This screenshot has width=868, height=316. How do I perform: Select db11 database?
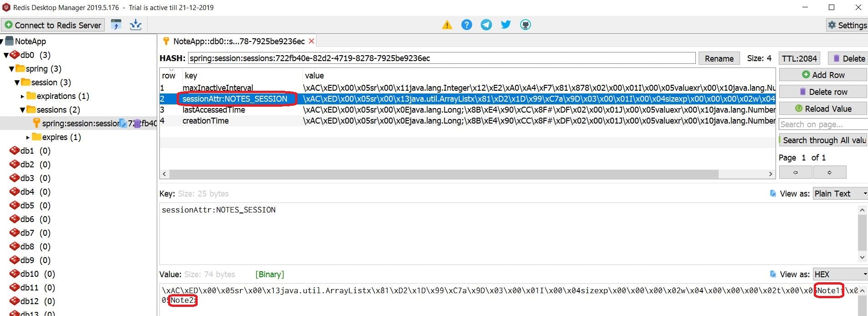pos(32,287)
